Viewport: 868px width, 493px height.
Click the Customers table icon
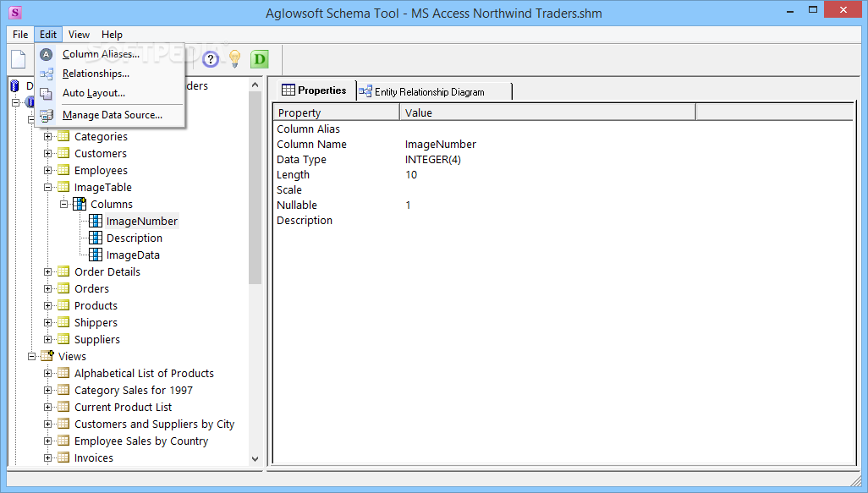[x=64, y=153]
